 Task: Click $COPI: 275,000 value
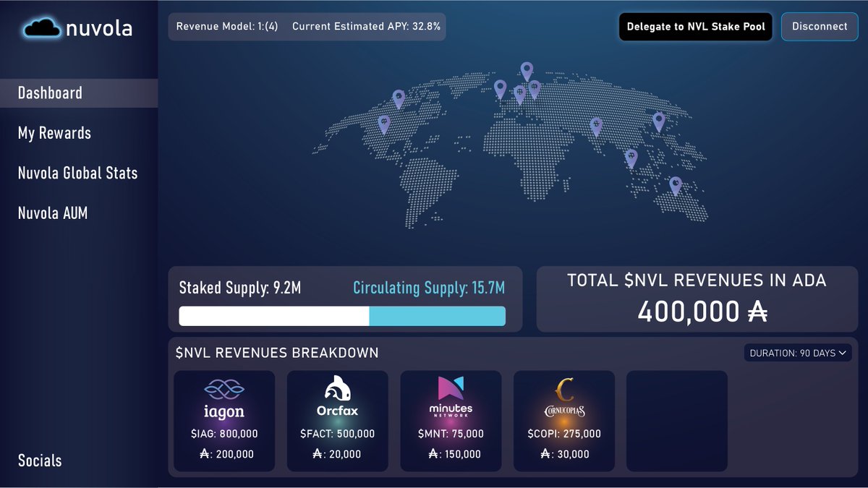564,434
